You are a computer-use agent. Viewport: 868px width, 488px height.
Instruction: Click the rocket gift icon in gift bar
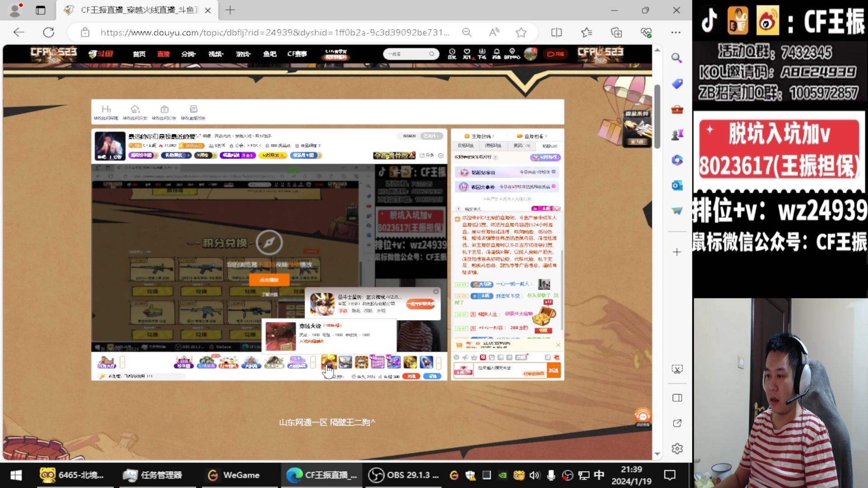[x=426, y=362]
